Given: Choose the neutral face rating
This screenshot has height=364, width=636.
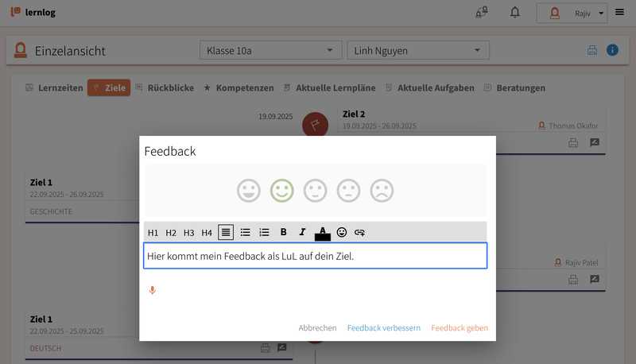Looking at the screenshot, I should click(x=316, y=191).
